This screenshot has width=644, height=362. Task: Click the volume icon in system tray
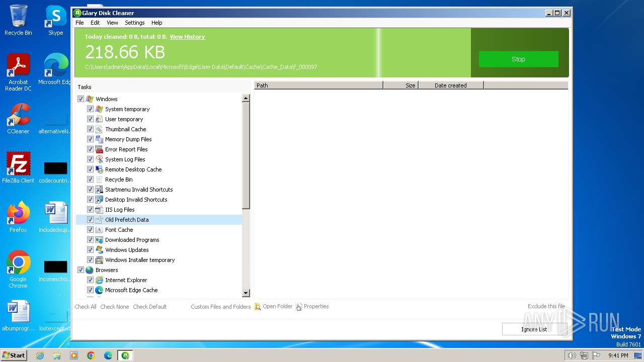(572, 355)
